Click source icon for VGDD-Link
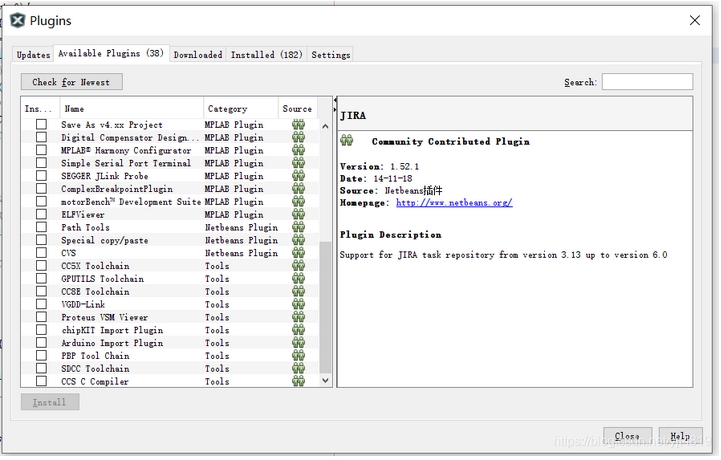721x460 pixels. pyautogui.click(x=298, y=305)
